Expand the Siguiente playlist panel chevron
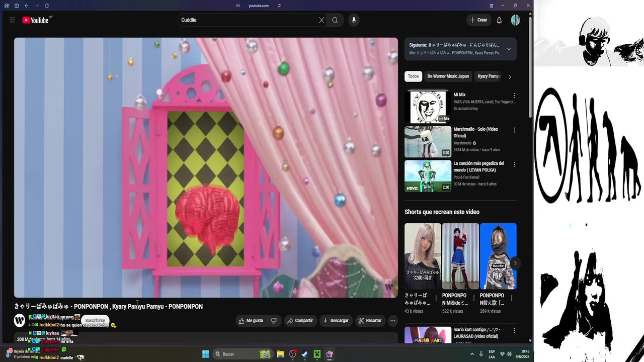 [509, 49]
